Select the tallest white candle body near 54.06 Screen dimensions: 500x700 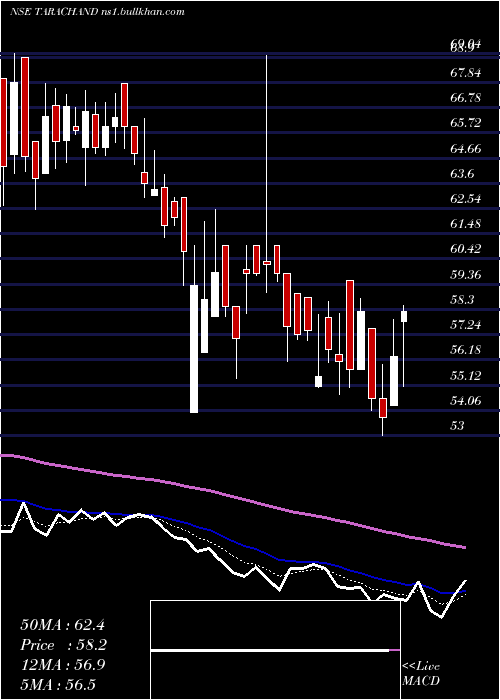click(x=194, y=349)
